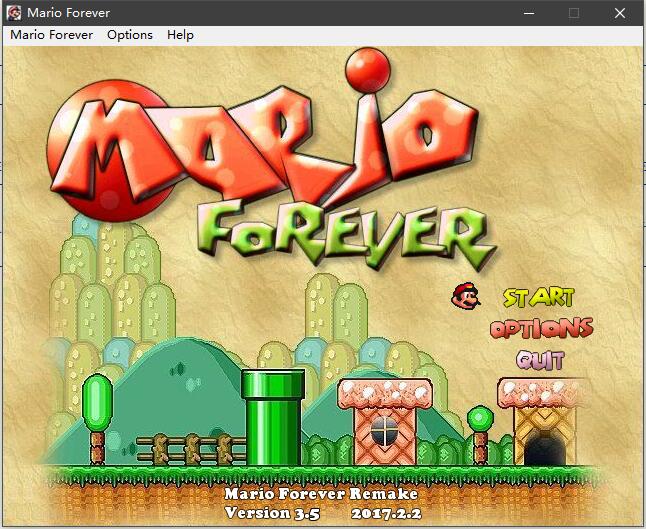
Task: Minimize the Mario Forever window
Action: pyautogui.click(x=529, y=13)
